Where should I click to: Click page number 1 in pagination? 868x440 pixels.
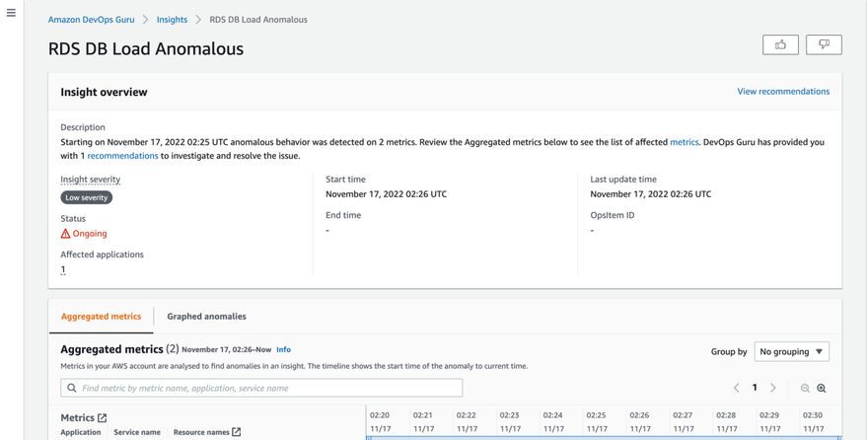pyautogui.click(x=755, y=388)
